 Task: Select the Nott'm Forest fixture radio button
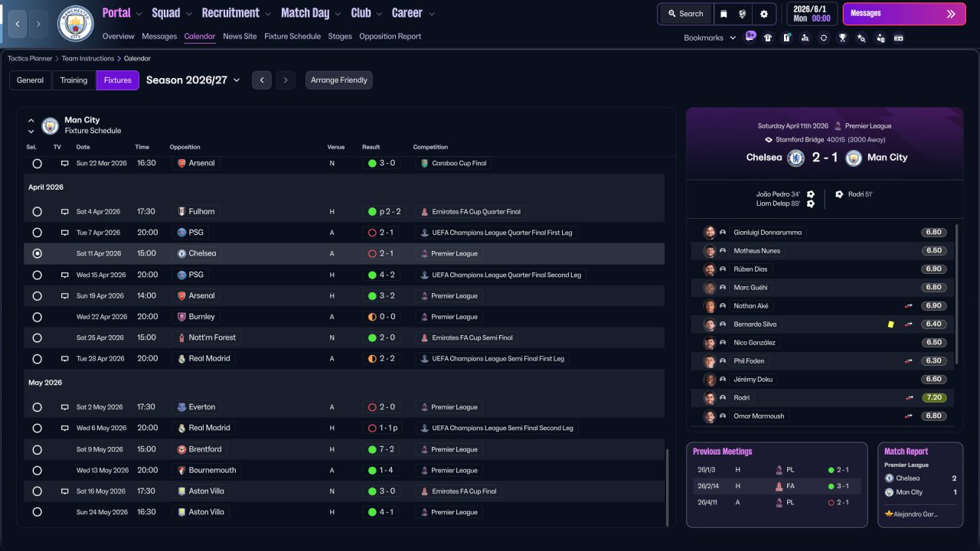click(38, 337)
